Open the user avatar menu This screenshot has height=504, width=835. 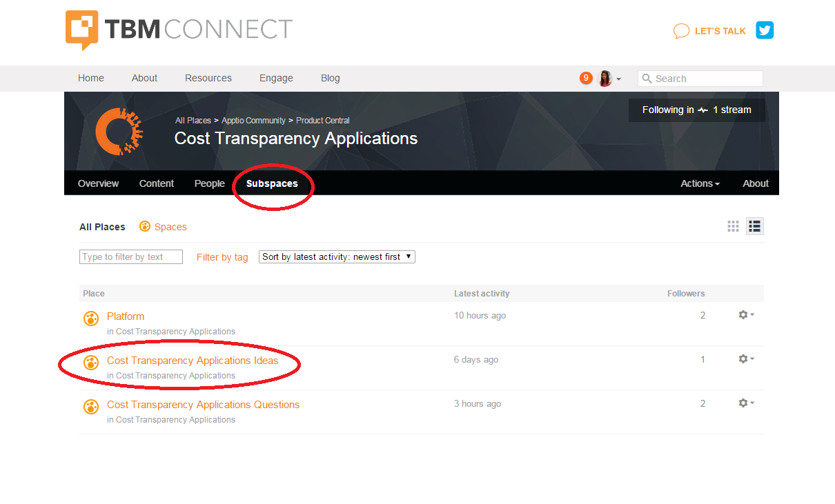tap(609, 78)
